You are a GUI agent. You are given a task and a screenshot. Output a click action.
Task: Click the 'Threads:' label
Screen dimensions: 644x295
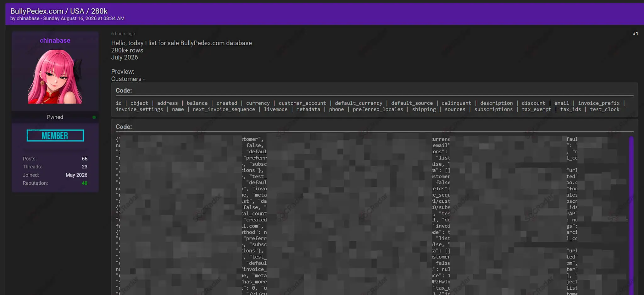click(x=32, y=167)
